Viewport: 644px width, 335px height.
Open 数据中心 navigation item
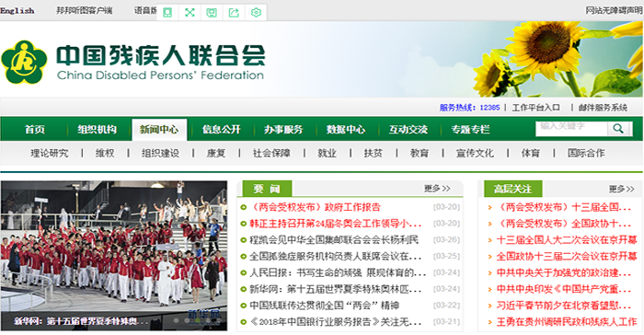[x=346, y=130]
